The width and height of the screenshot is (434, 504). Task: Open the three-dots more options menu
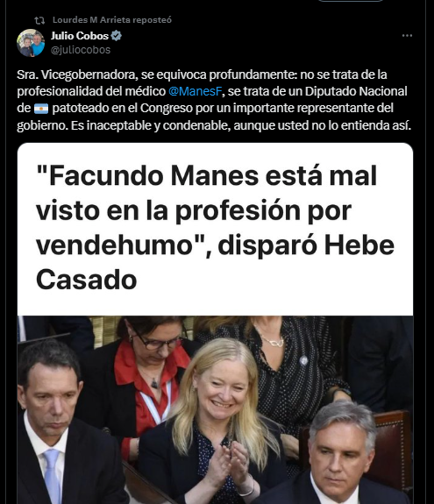[x=407, y=35]
